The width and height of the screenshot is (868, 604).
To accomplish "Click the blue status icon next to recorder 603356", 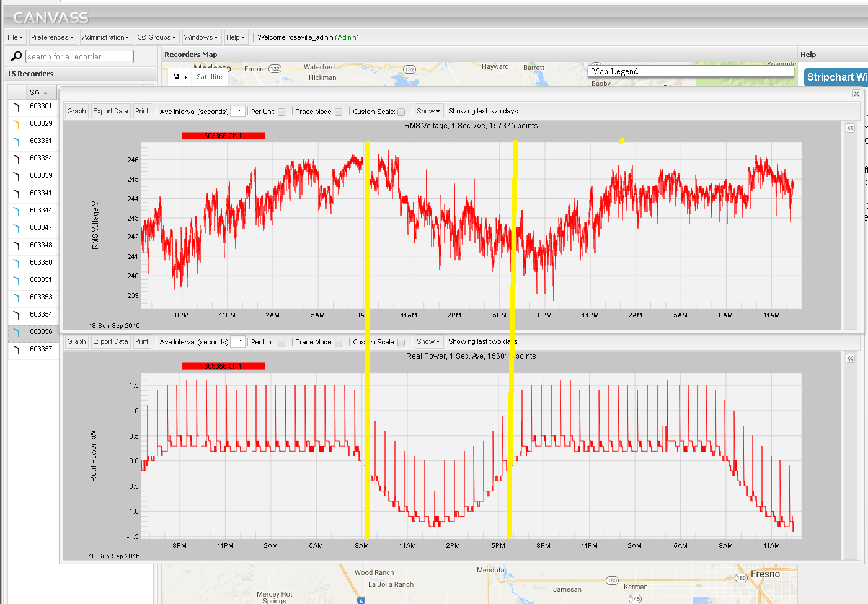I will [17, 331].
